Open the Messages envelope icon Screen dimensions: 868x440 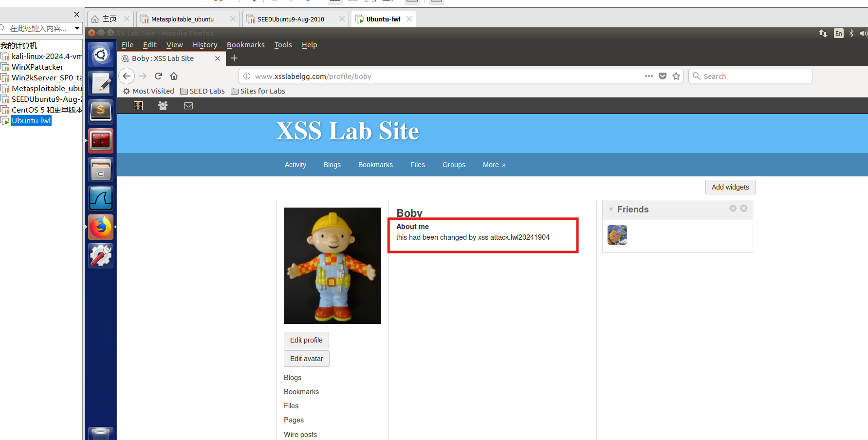click(x=188, y=106)
